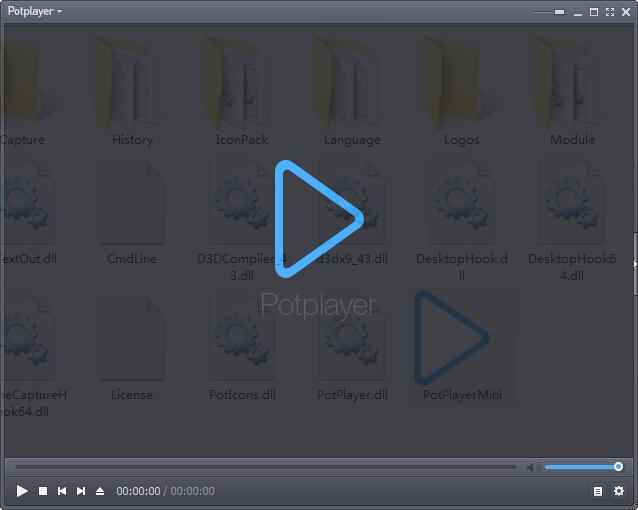Mute audio with the speaker icon
The height and width of the screenshot is (510, 638).
pos(533,467)
